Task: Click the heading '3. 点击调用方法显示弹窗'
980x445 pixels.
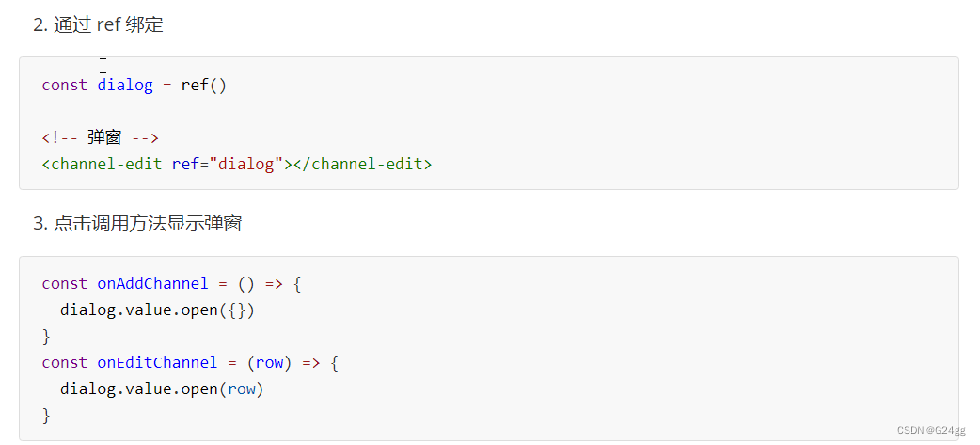Action: [x=137, y=224]
